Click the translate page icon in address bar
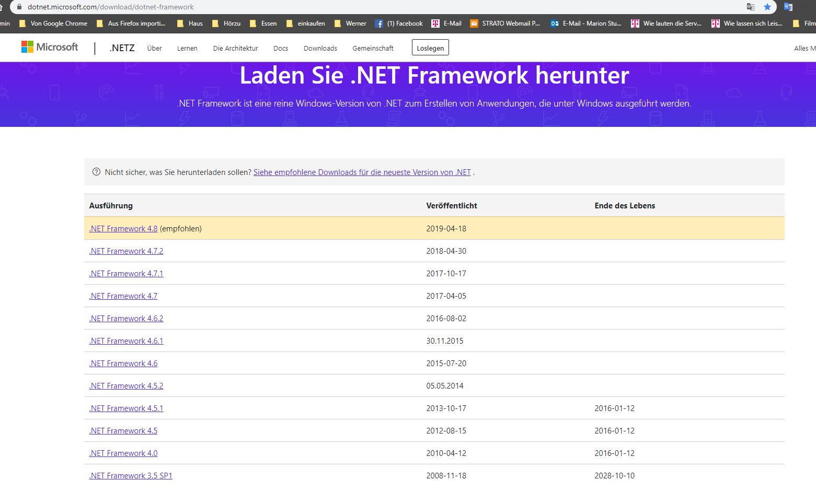The image size is (816, 504). point(750,7)
